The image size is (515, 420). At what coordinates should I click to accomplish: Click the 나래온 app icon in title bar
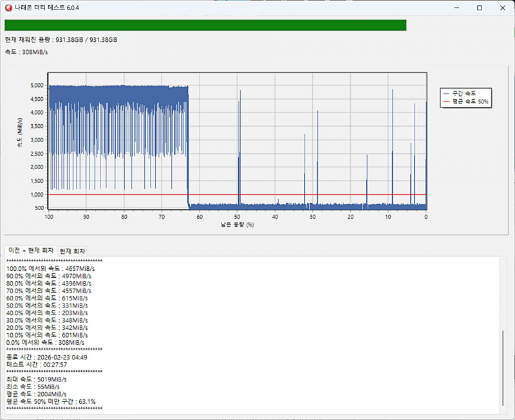[8, 7]
